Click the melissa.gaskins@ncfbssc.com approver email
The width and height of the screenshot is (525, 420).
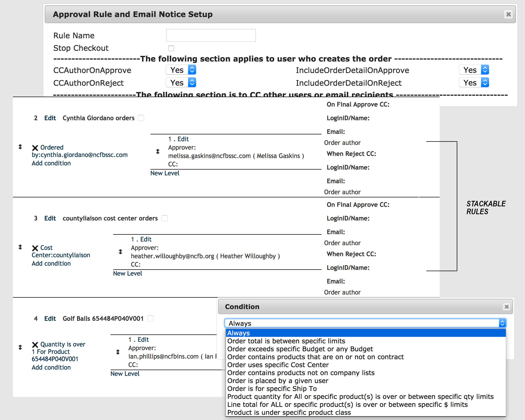tap(209, 156)
